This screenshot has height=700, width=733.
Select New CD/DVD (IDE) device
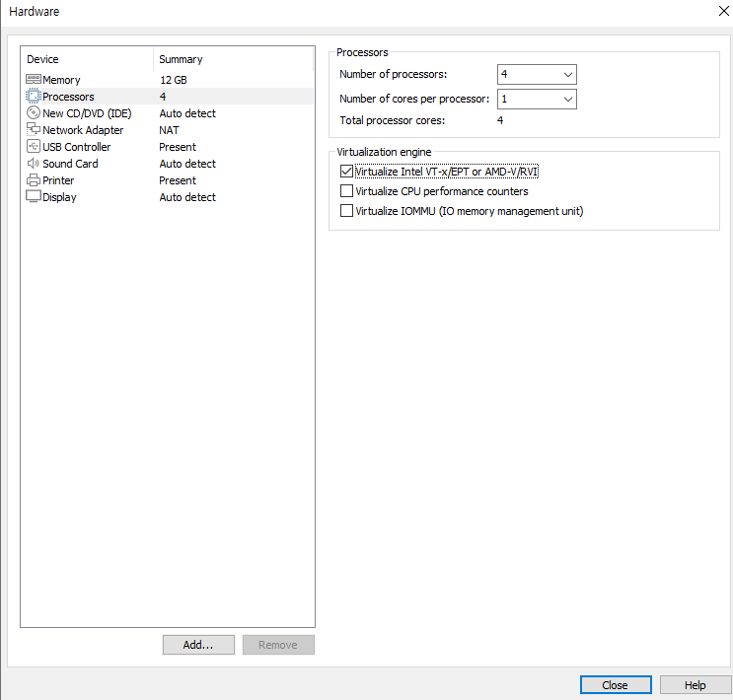[87, 113]
